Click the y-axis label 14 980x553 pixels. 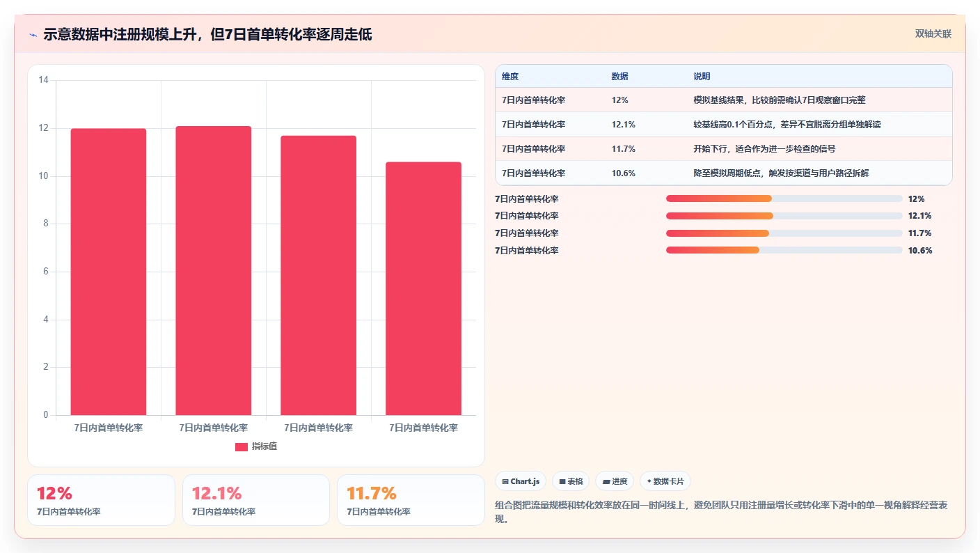[x=44, y=81]
